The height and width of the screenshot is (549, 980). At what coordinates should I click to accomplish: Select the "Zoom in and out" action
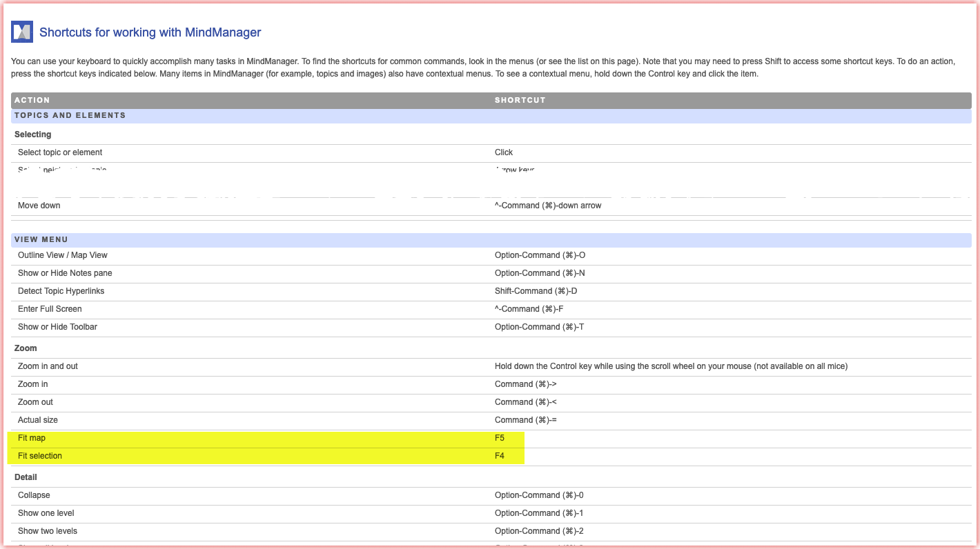pyautogui.click(x=48, y=366)
